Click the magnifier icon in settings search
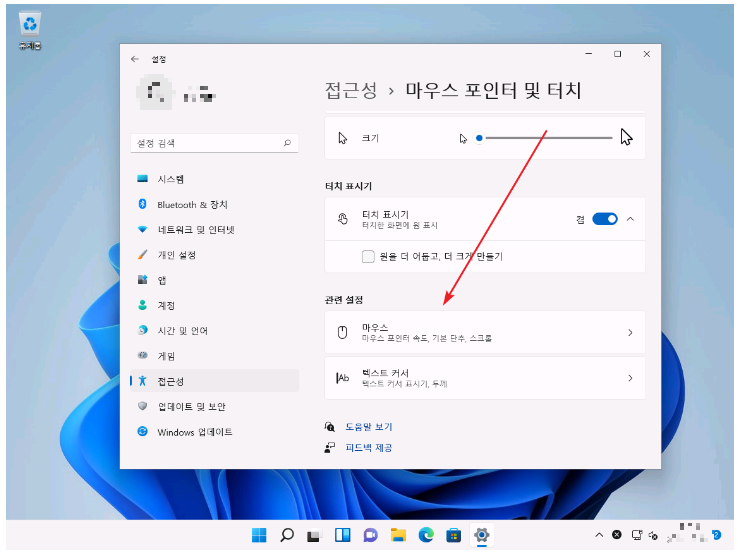 [x=287, y=143]
